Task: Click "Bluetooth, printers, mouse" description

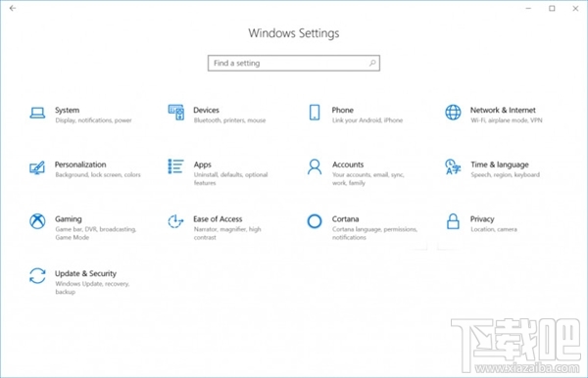Action: coord(229,120)
